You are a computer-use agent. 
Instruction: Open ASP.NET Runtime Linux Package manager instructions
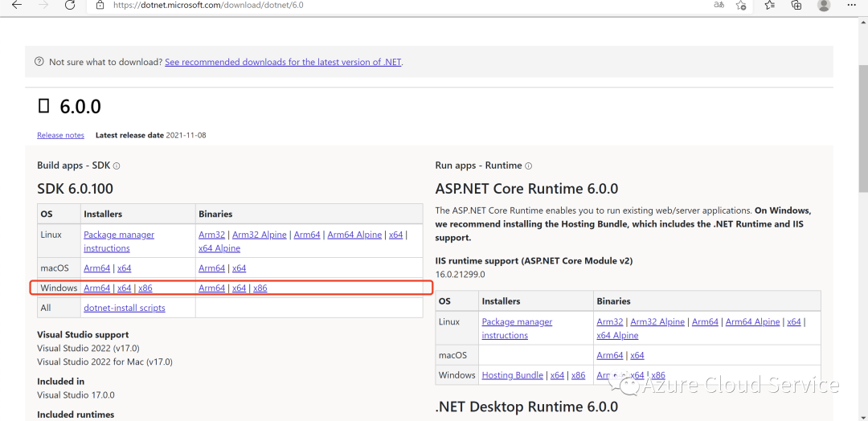point(517,329)
